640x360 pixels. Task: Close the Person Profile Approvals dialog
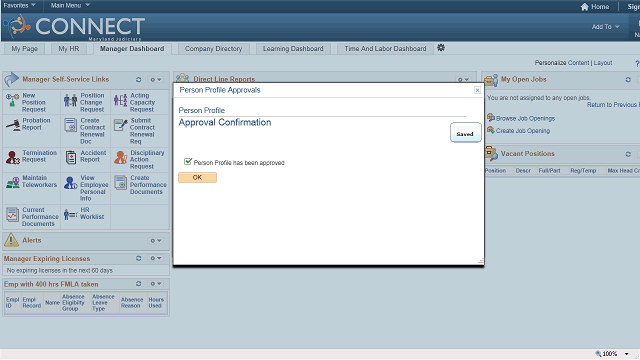pos(477,90)
